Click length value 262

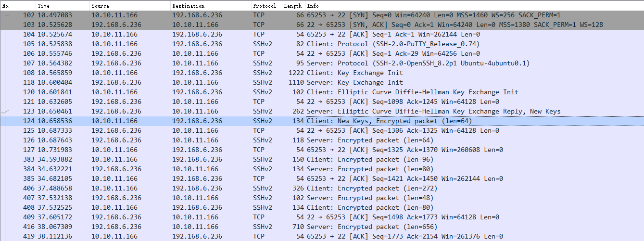(x=298, y=112)
